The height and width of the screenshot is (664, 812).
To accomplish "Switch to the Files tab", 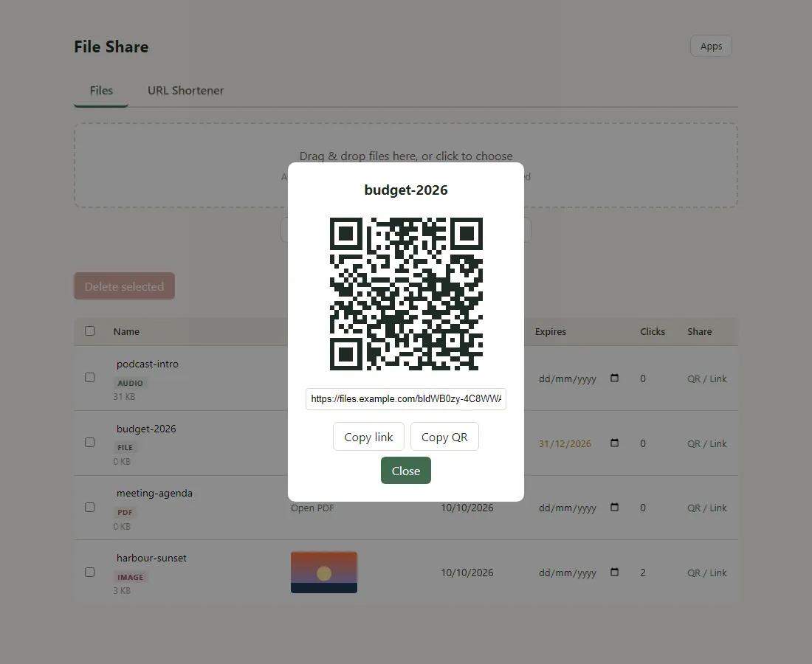I will coord(101,91).
